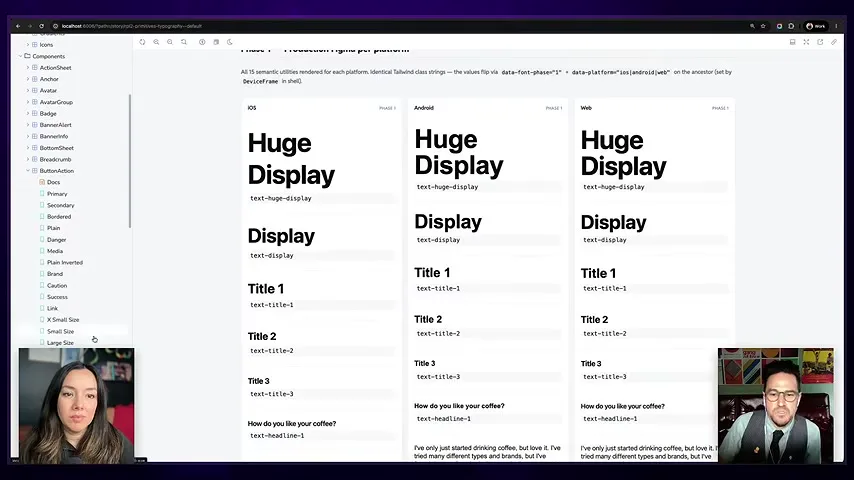The image size is (854, 480).
Task: Click the BannerInfo component grid icon
Action: pyautogui.click(x=35, y=136)
